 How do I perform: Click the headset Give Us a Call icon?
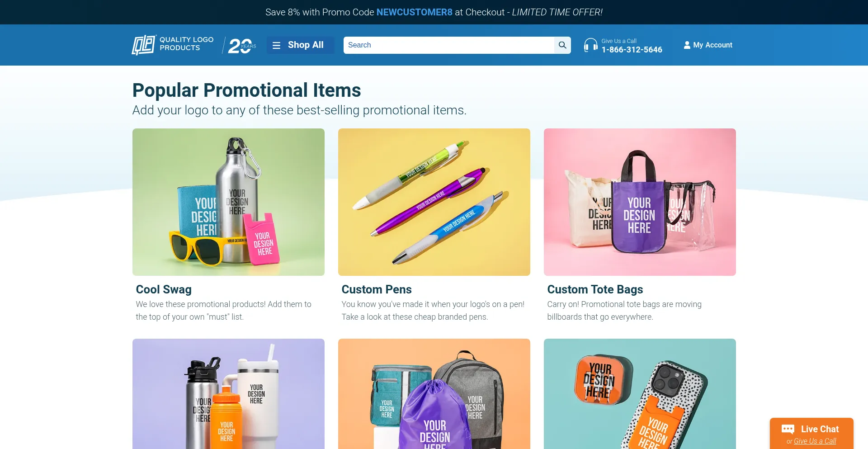(x=590, y=45)
